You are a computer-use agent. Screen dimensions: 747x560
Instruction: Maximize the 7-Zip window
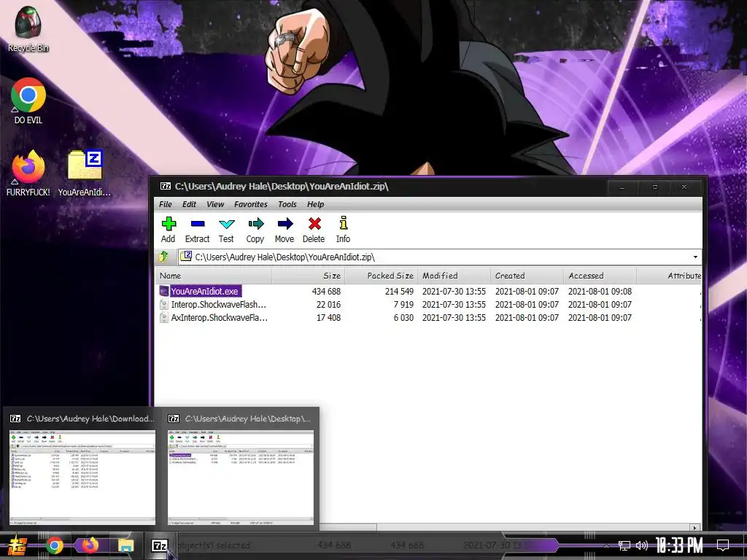point(655,187)
